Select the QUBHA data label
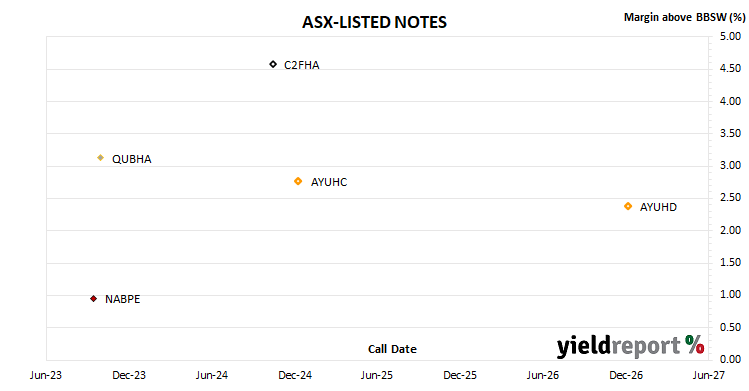749x391 pixels. coord(131,159)
